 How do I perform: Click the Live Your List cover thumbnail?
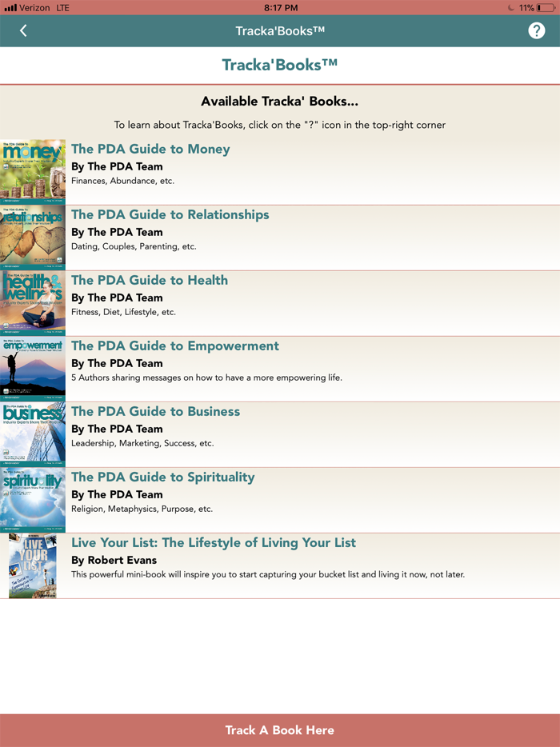click(x=32, y=565)
